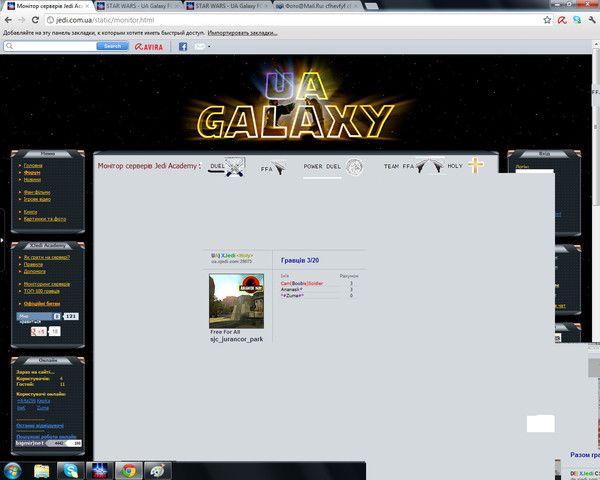Switch to third tab STAR WARS - UA Galaxy
The image size is (600, 480).
point(228,6)
